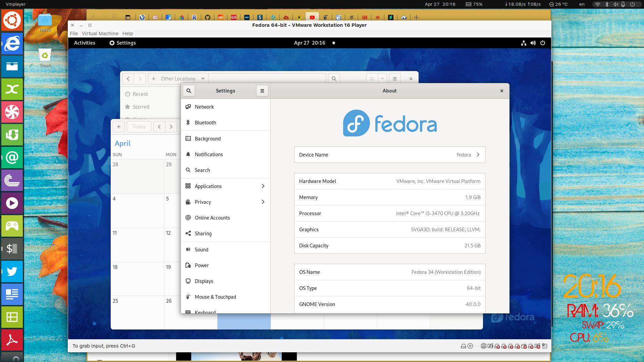Open Mouse & Touchpad settings
The image size is (644, 362).
[225, 297]
